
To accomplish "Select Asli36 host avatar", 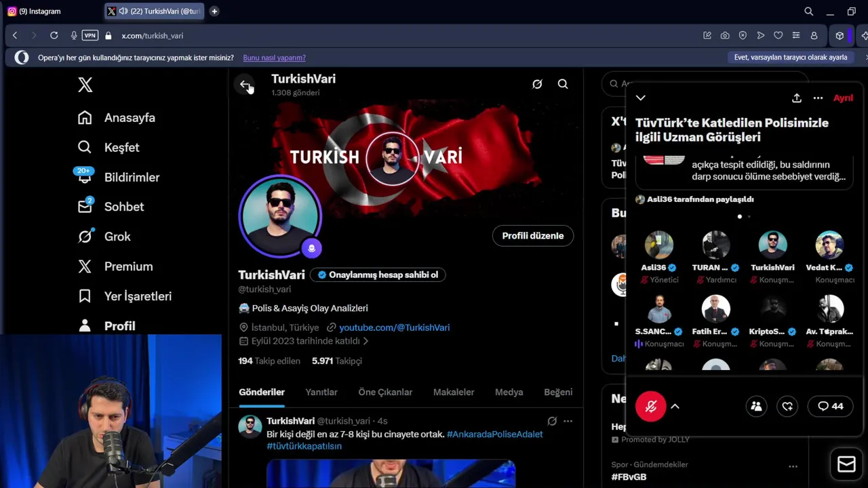I will click(x=658, y=245).
